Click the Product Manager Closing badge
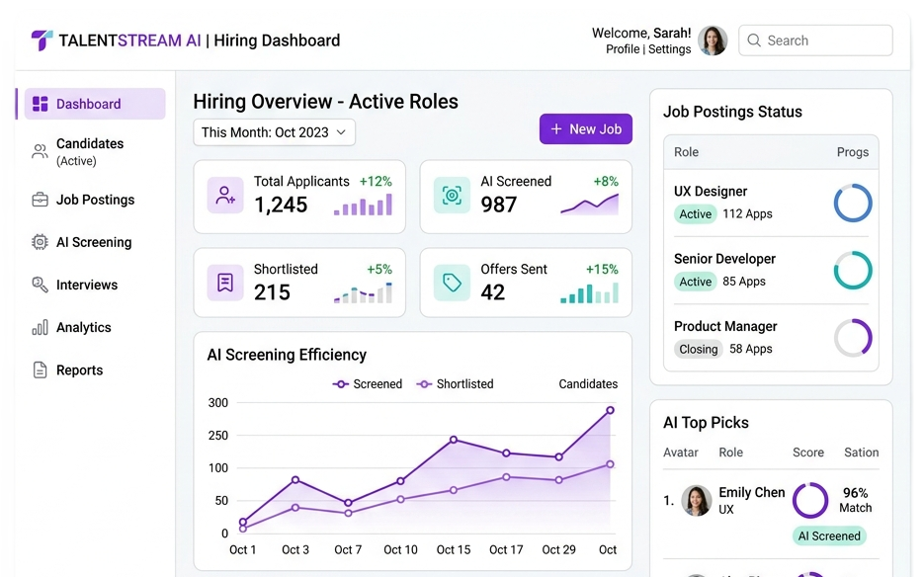This screenshot has width=924, height=577. 699,349
